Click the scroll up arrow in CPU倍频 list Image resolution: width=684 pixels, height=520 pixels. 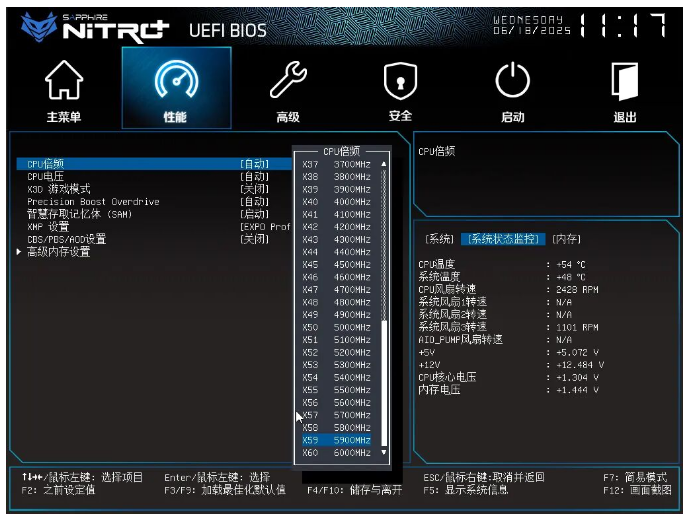[x=382, y=164]
